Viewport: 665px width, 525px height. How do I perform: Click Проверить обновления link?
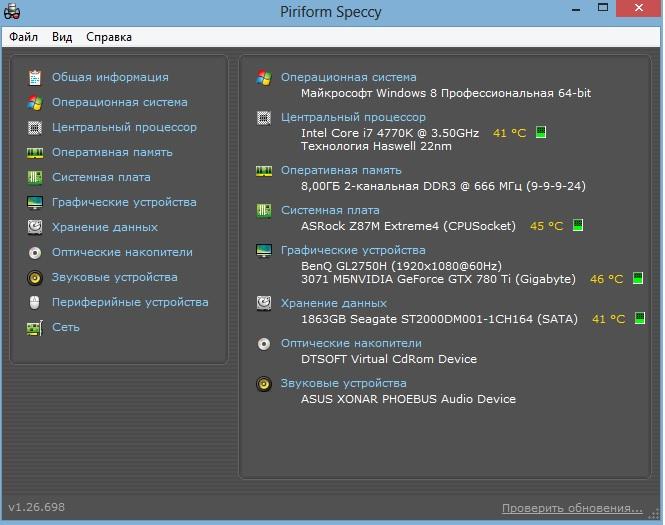click(x=572, y=508)
